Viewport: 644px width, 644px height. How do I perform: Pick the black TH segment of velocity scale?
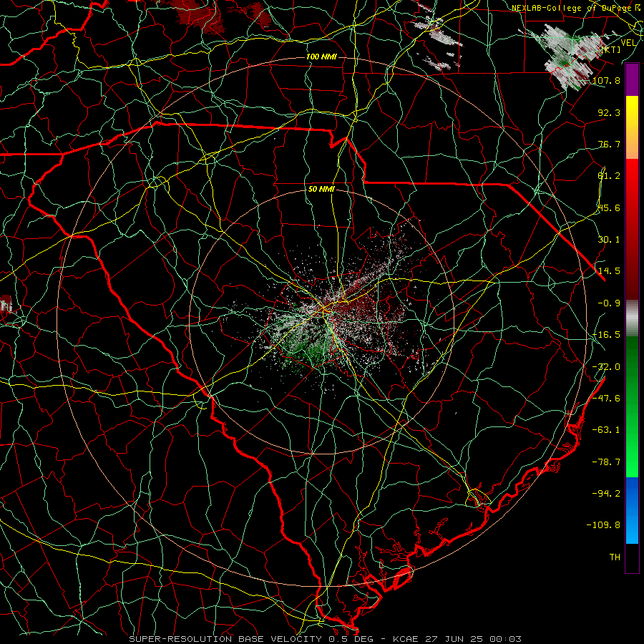pyautogui.click(x=632, y=557)
